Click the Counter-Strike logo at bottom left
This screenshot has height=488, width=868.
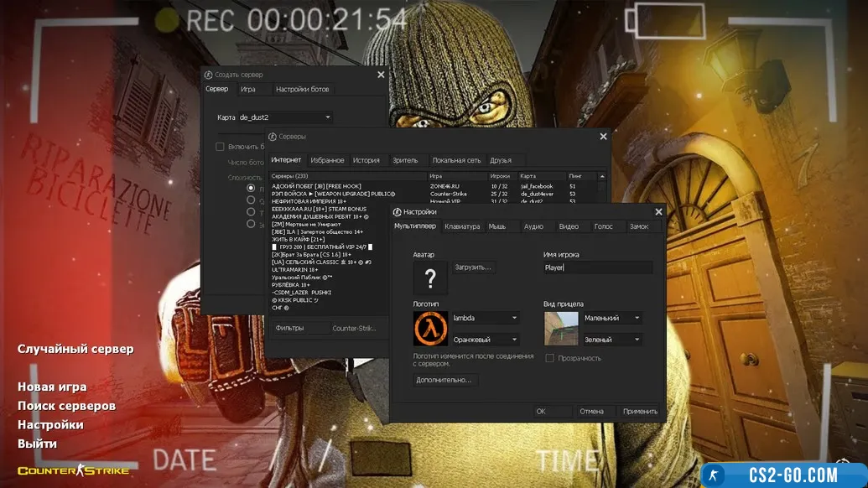(x=74, y=470)
